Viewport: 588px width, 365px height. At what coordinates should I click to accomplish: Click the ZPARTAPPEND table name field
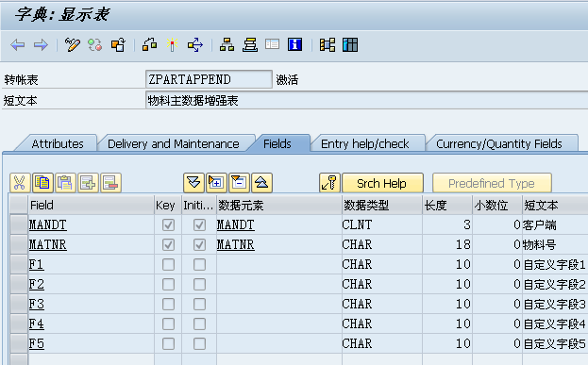pos(209,79)
